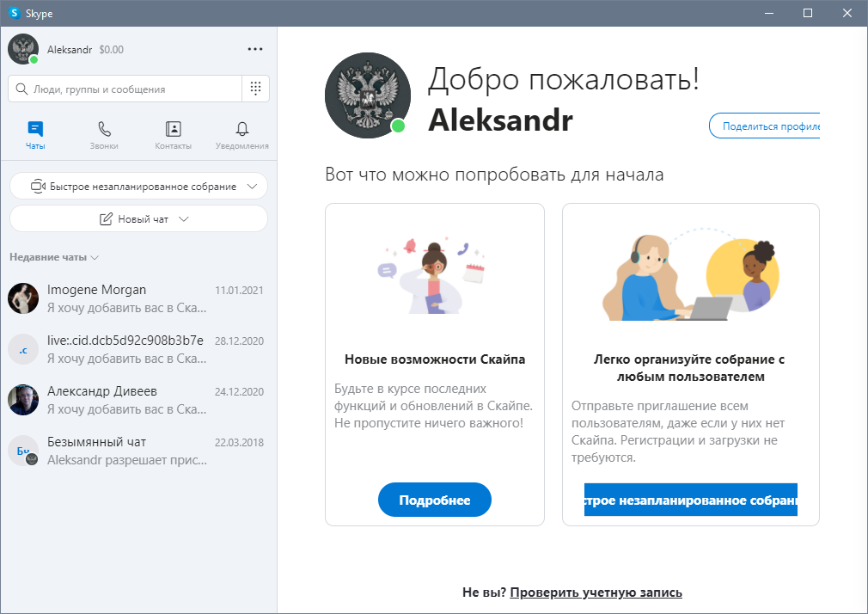
Task: Collapse the Недавние чаты list
Action: coord(53,257)
